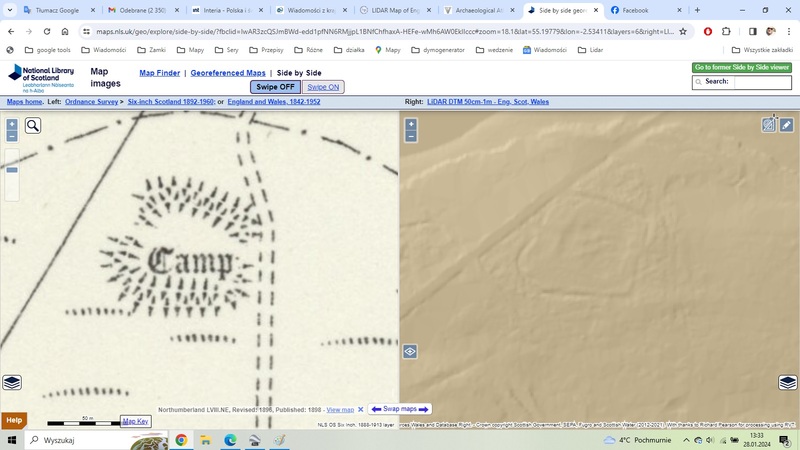Screen dimensions: 800x450
Task: Click the Search input field
Action: tap(762, 82)
